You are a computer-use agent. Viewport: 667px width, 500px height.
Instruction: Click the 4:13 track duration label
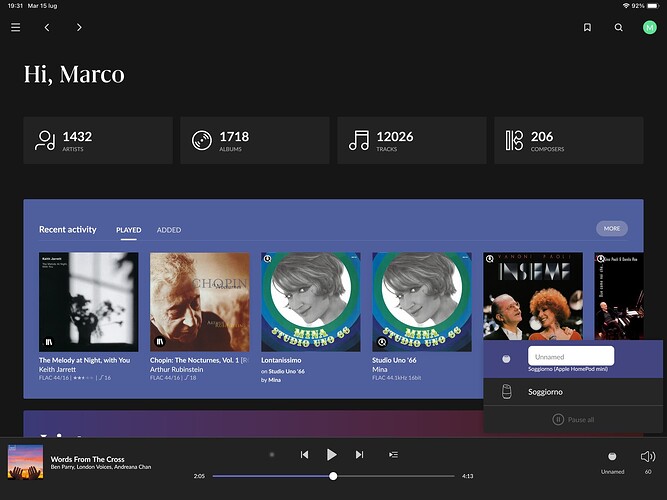pyautogui.click(x=467, y=476)
